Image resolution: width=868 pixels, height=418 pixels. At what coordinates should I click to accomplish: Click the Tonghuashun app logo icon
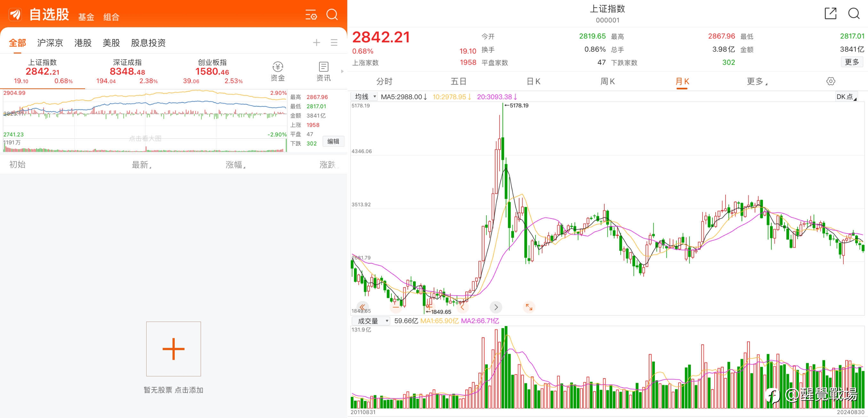coord(15,14)
